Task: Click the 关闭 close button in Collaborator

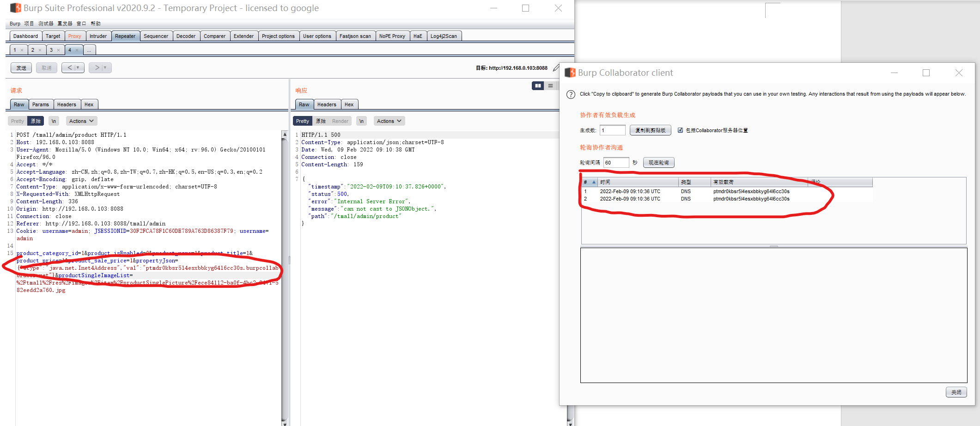Action: (x=956, y=392)
